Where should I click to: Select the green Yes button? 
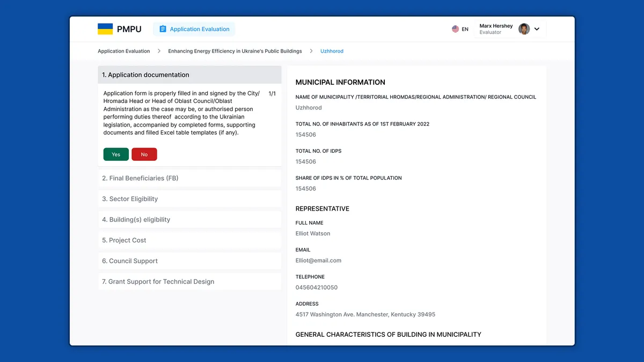click(116, 154)
